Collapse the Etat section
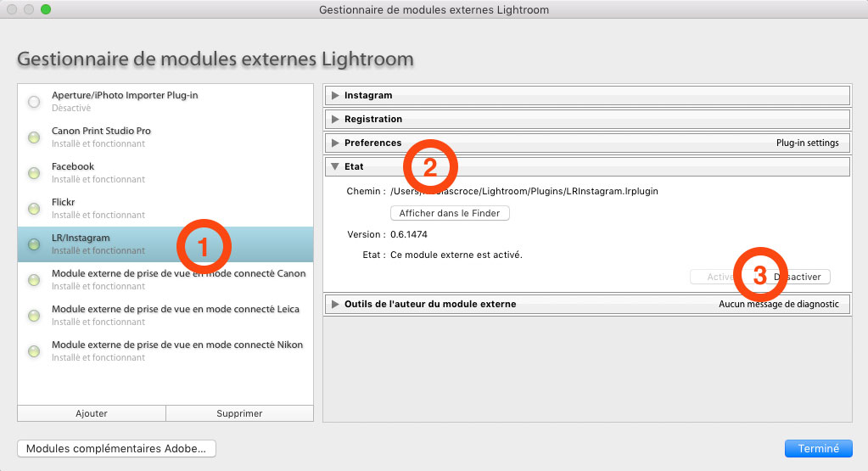The image size is (868, 471). (336, 167)
